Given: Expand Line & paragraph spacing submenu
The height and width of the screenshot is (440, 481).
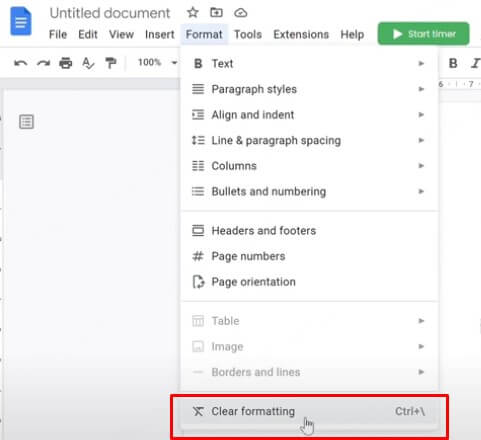Looking at the screenshot, I should [309, 140].
